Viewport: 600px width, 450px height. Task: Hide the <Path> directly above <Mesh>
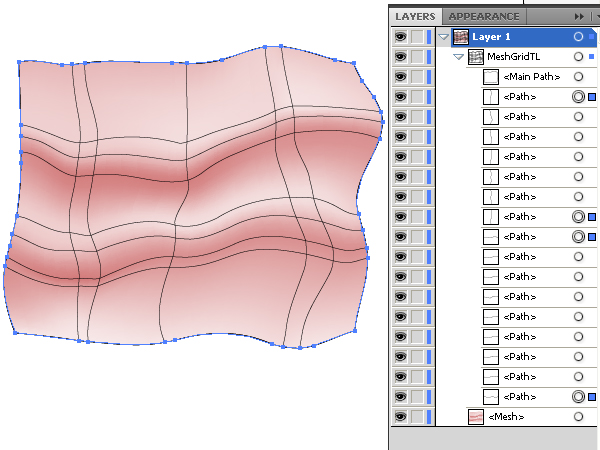pyautogui.click(x=401, y=396)
